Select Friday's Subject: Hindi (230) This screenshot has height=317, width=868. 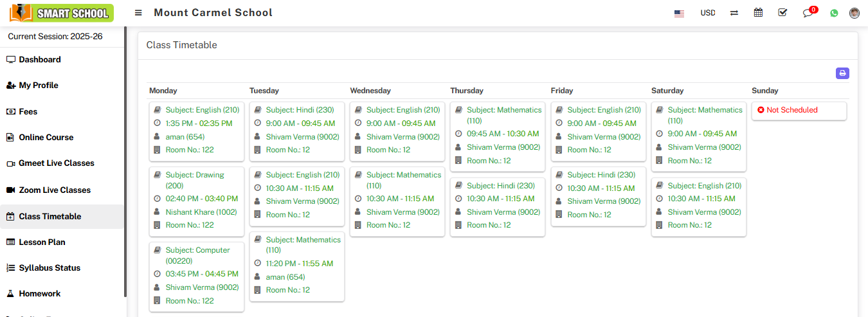[x=601, y=175]
